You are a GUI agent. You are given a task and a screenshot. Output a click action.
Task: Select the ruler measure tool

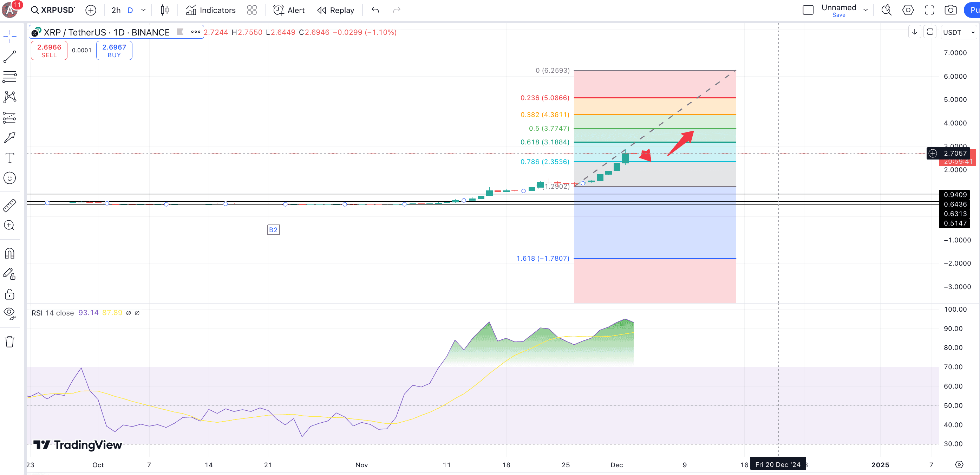click(9, 206)
